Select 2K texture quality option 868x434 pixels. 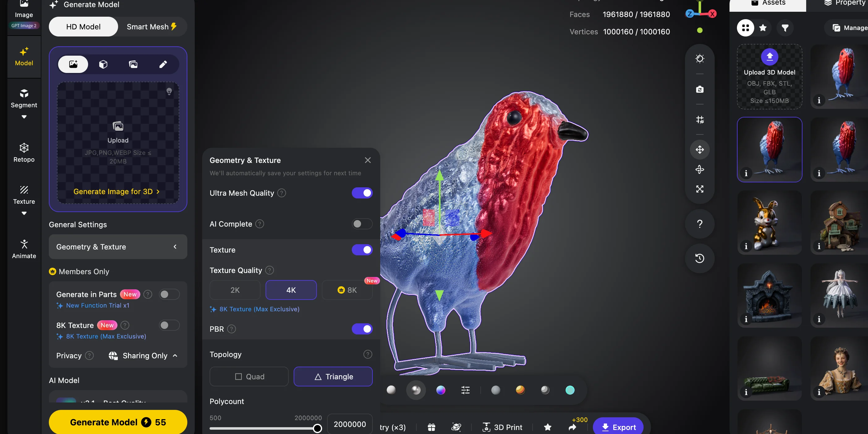point(235,290)
